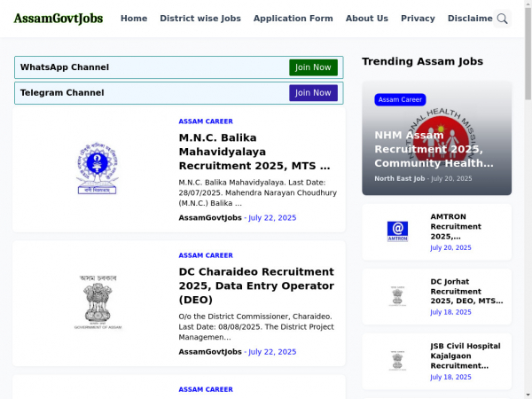
Task: Click July 22, 2025 date on M.N.C. post
Action: click(272, 218)
